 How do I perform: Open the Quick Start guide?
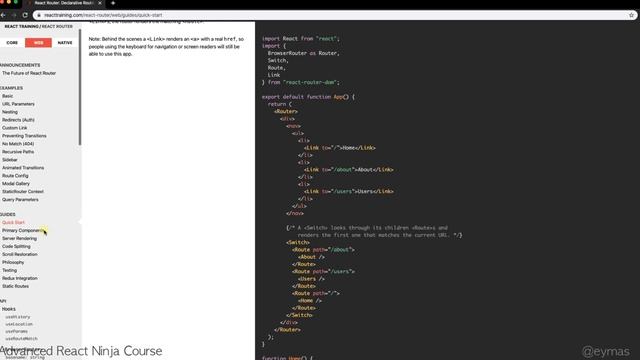pos(13,222)
